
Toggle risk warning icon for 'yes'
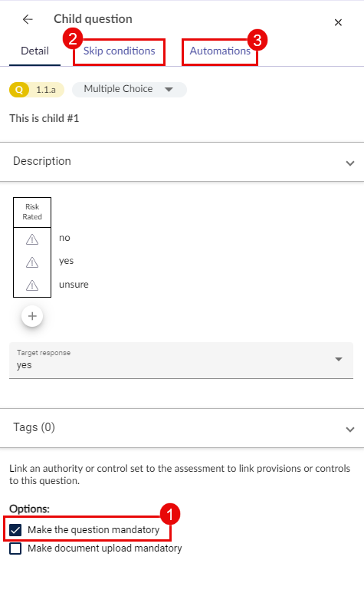pyautogui.click(x=32, y=262)
